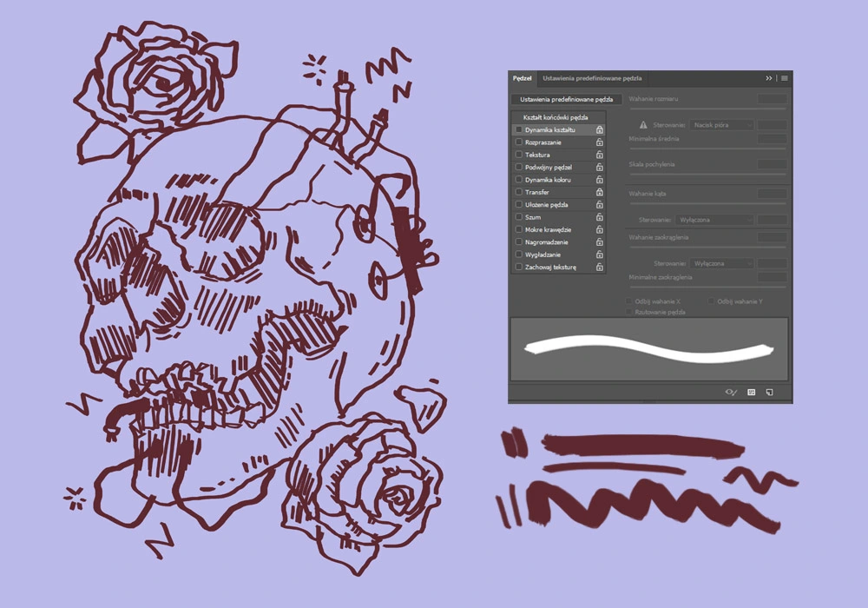
Task: Click the create new brush icon
Action: click(769, 393)
